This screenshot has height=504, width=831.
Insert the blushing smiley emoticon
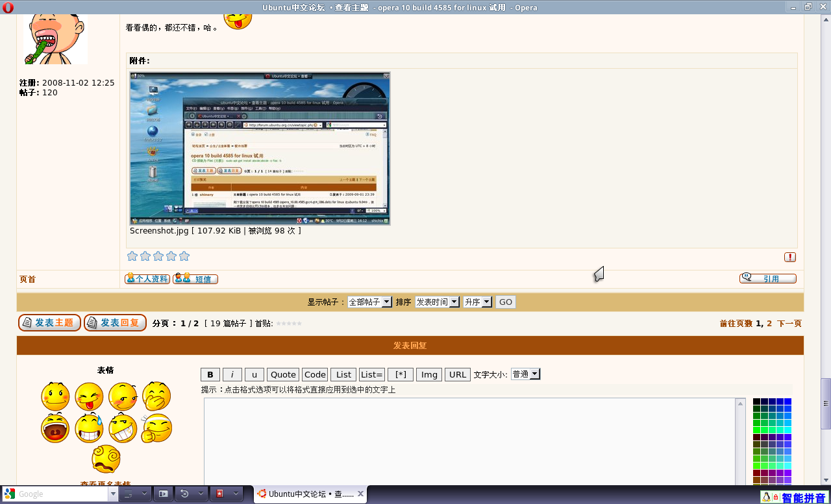(x=55, y=396)
